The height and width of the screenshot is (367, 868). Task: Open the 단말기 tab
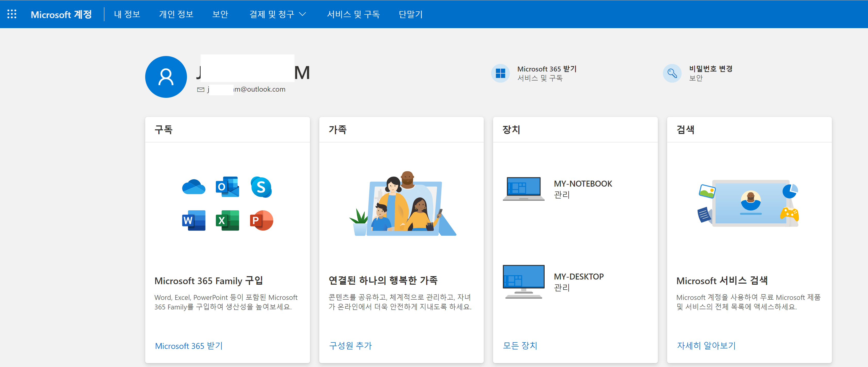click(x=411, y=14)
